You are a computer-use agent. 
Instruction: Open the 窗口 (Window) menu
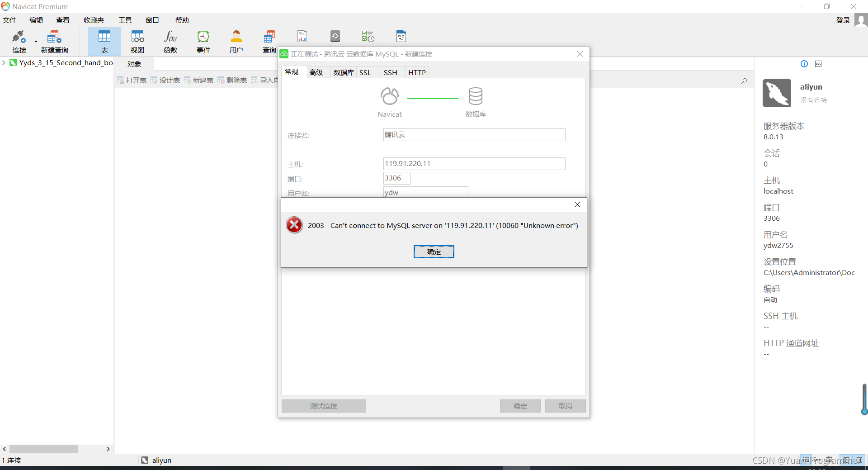pyautogui.click(x=152, y=20)
